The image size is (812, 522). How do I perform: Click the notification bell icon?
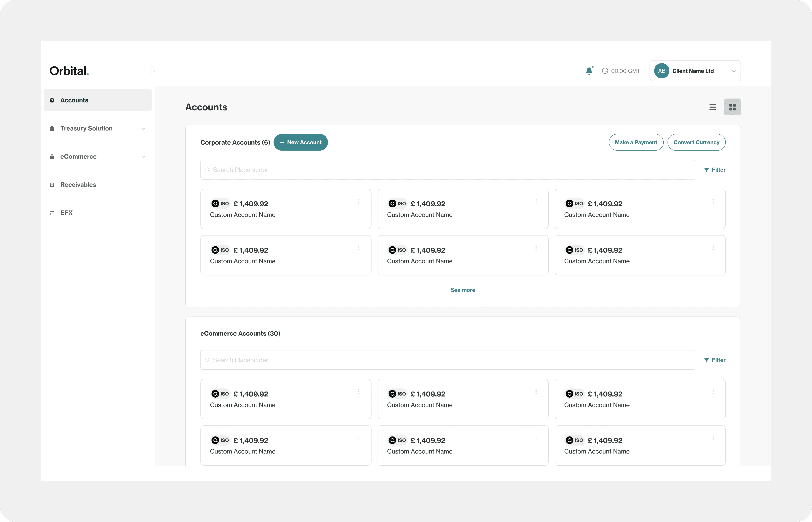tap(589, 71)
